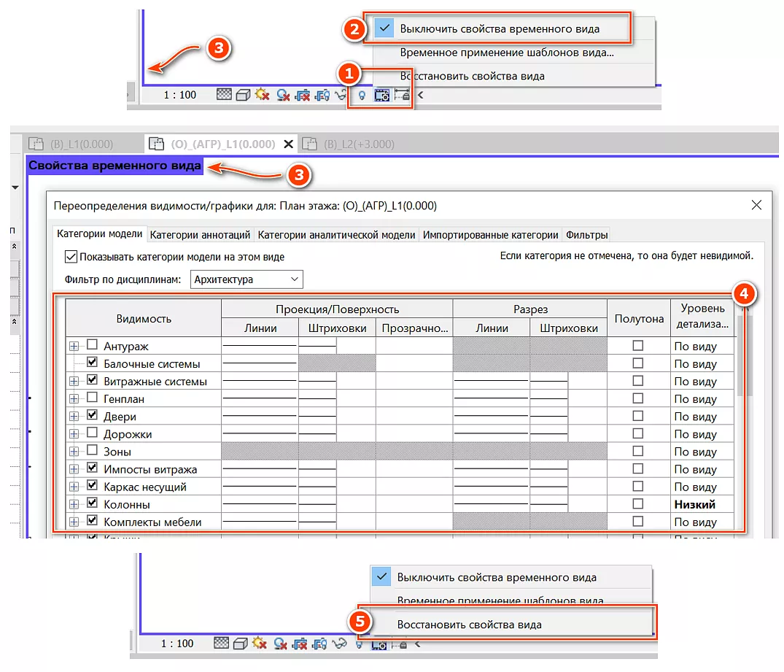
Task: Open Visual Style cube icon in top bar
Action: coord(244,95)
